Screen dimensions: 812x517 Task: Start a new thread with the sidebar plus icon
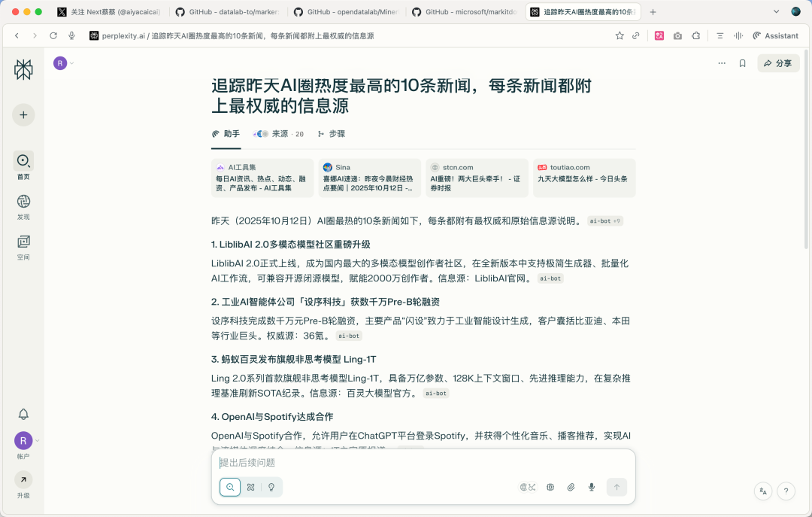point(23,114)
